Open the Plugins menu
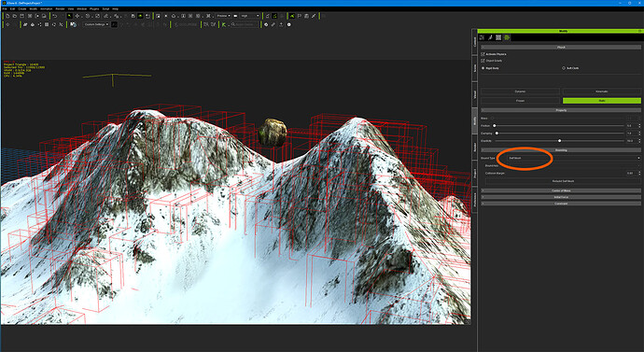 94,8
